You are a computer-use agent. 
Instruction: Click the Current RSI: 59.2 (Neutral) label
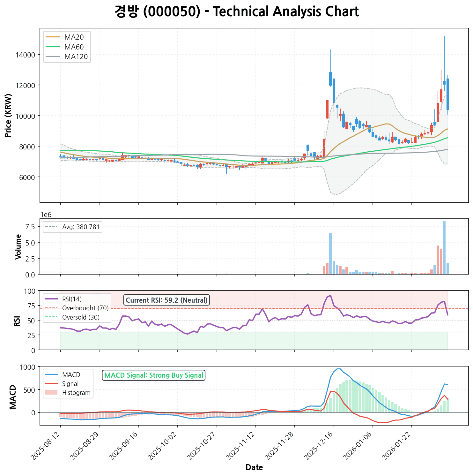pyautogui.click(x=166, y=300)
